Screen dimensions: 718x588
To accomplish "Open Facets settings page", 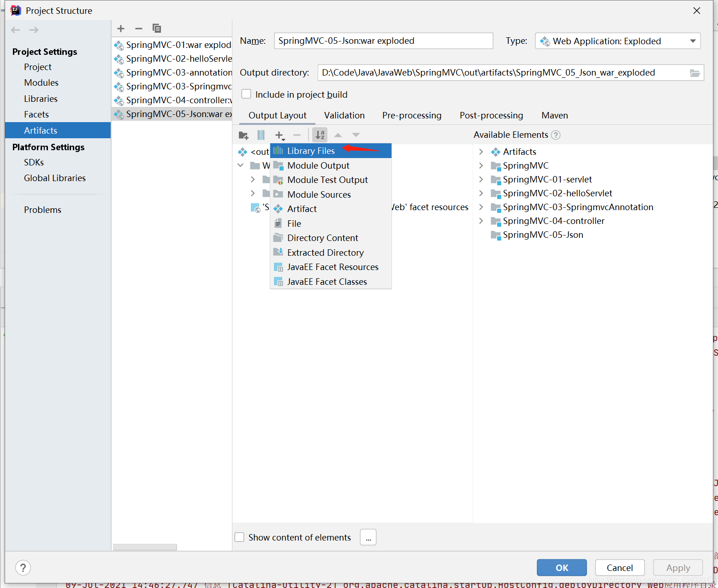I will point(36,114).
